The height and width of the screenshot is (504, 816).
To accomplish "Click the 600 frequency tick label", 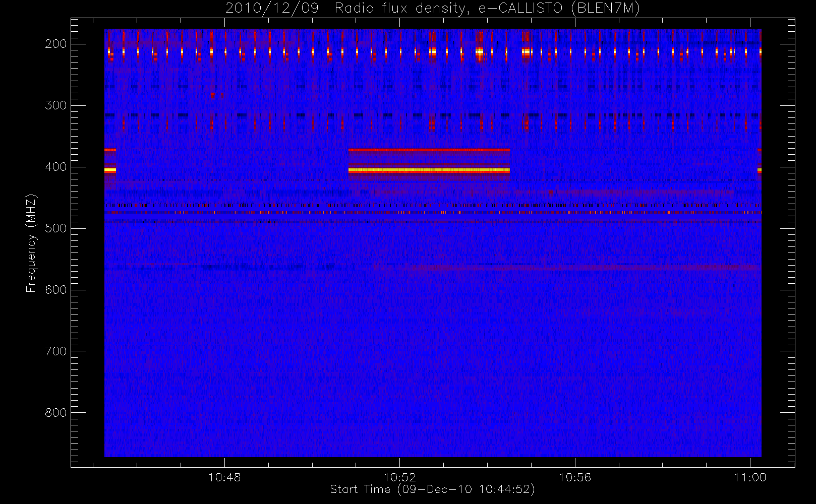I will (x=56, y=290).
